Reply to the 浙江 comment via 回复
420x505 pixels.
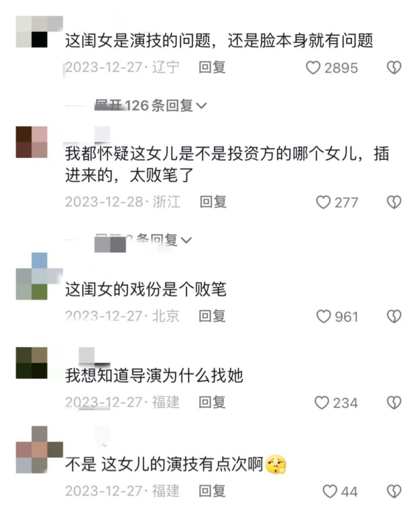click(x=213, y=202)
